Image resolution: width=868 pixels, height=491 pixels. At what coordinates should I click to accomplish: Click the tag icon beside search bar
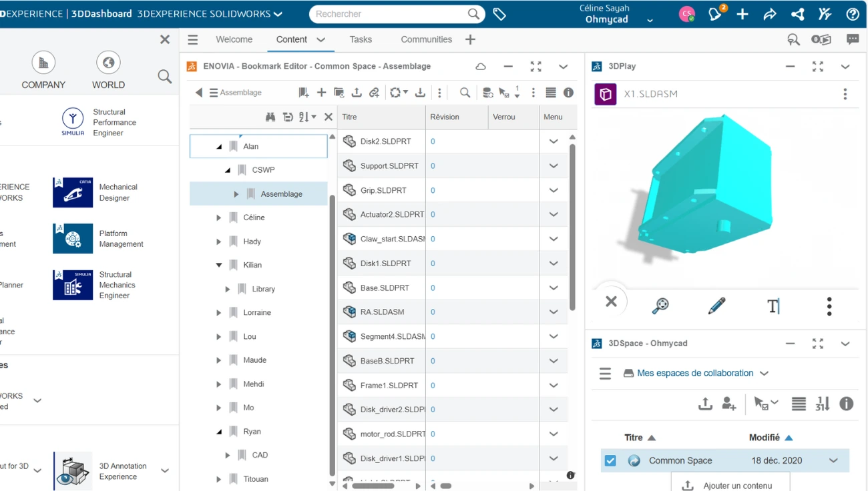499,14
